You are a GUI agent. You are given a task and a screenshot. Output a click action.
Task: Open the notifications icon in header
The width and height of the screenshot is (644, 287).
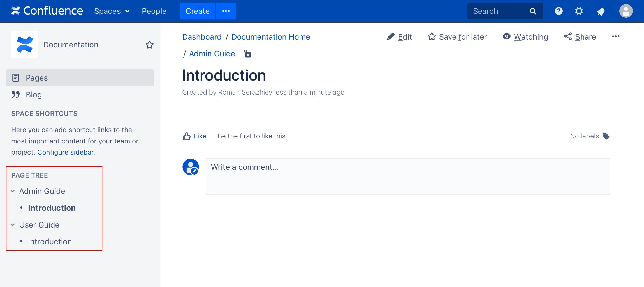tap(601, 12)
